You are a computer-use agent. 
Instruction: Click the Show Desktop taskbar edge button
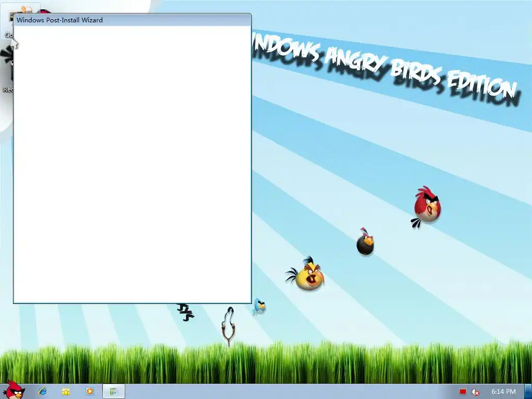pyautogui.click(x=528, y=392)
